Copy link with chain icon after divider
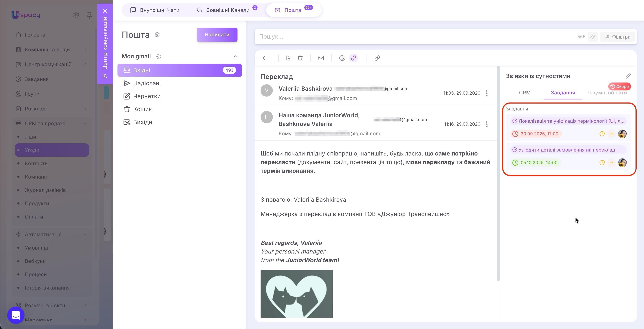This screenshot has width=644, height=329. point(377,58)
